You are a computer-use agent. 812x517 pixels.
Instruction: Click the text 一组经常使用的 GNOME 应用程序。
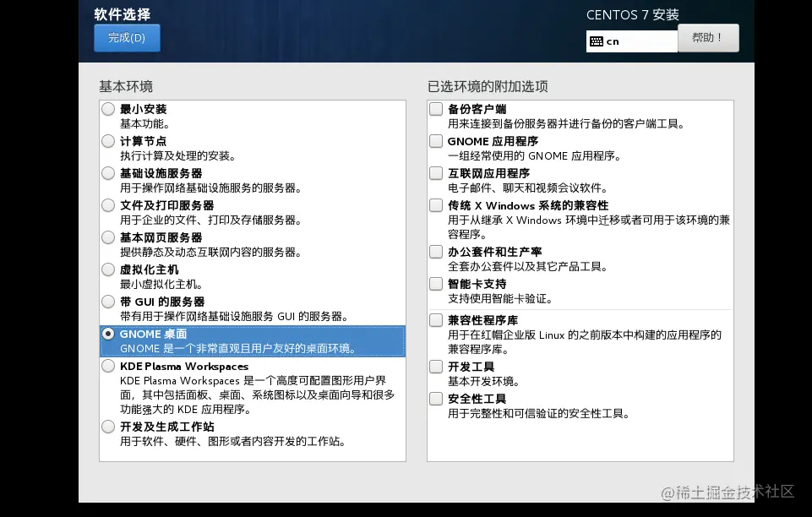534,156
